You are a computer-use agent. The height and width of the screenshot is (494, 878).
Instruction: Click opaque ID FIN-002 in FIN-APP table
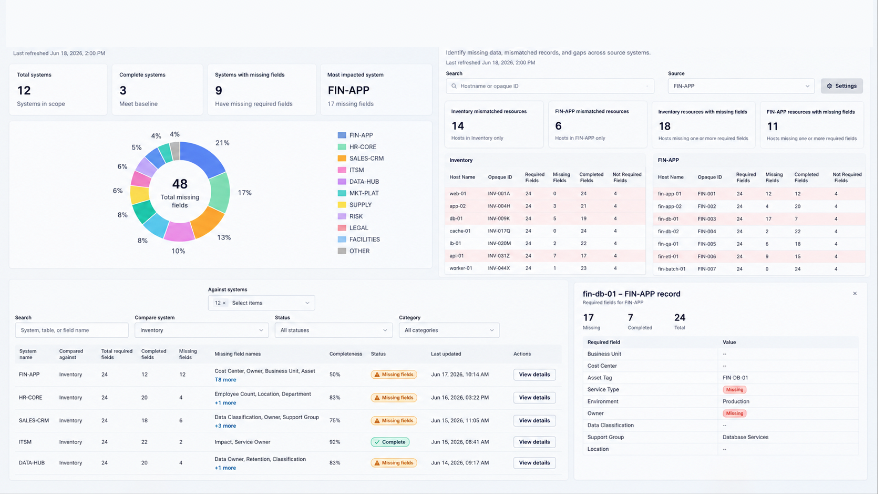[707, 206]
